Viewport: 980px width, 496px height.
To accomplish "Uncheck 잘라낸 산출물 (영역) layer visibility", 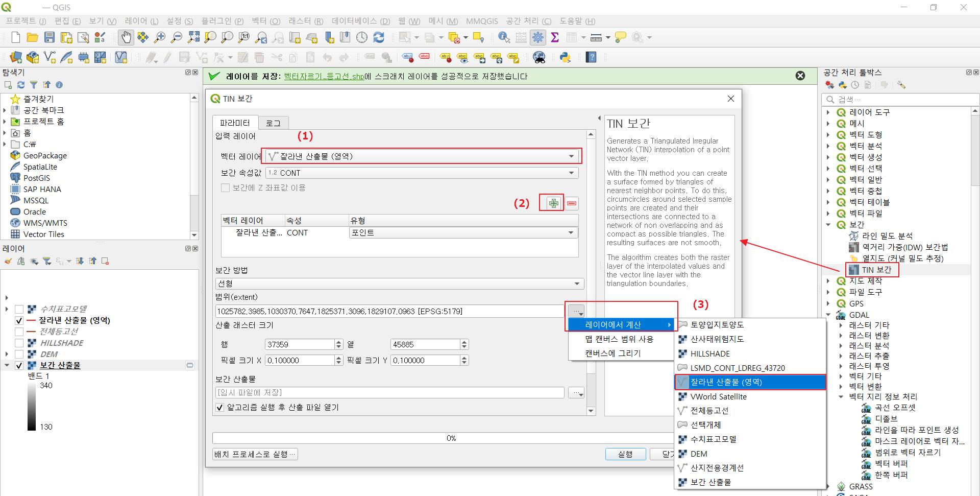I will 19,320.
